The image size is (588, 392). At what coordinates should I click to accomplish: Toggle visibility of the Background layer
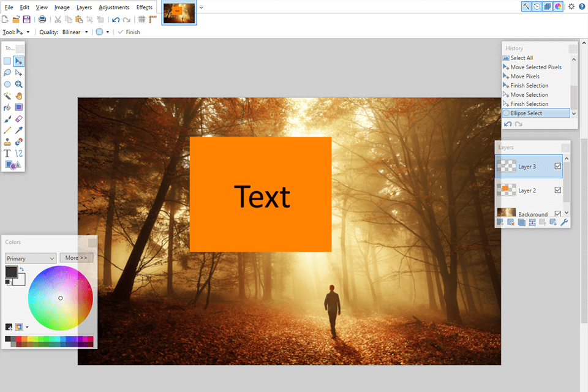557,212
